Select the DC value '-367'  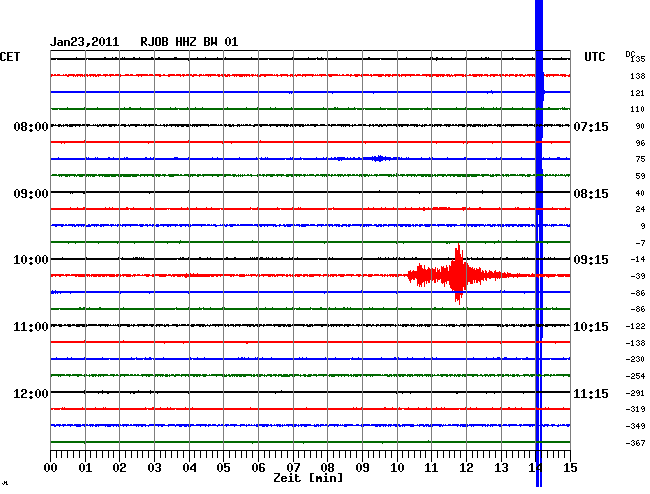point(635,443)
